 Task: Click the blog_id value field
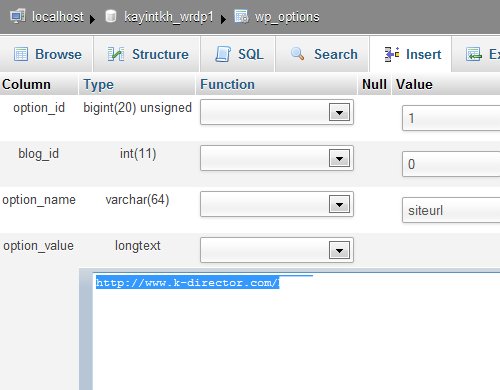coord(451,164)
